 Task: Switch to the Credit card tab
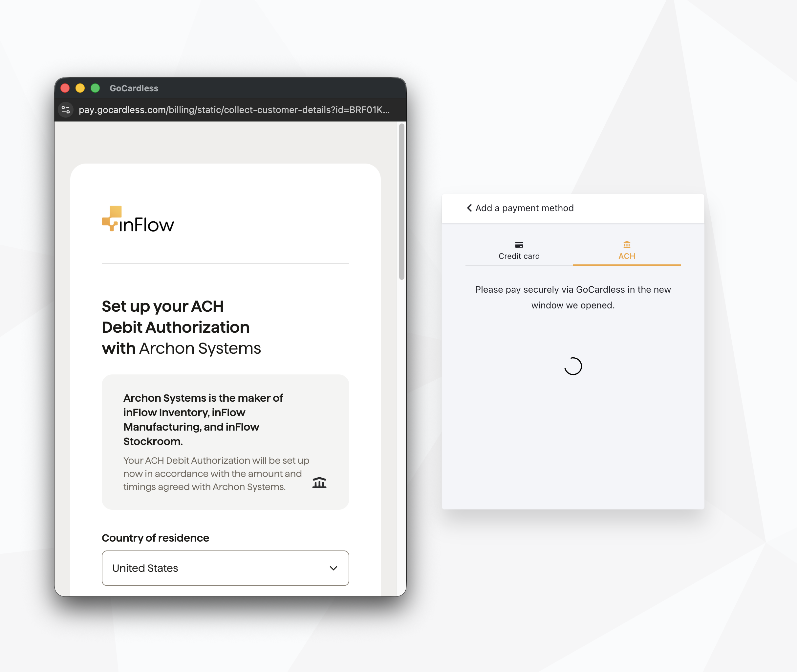(519, 251)
